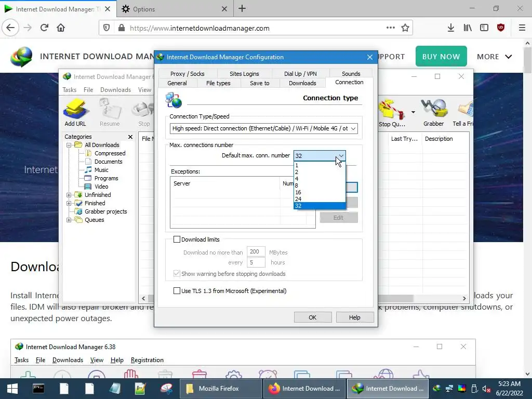
Task: Open the File menu in IDM window
Action: coord(88,90)
